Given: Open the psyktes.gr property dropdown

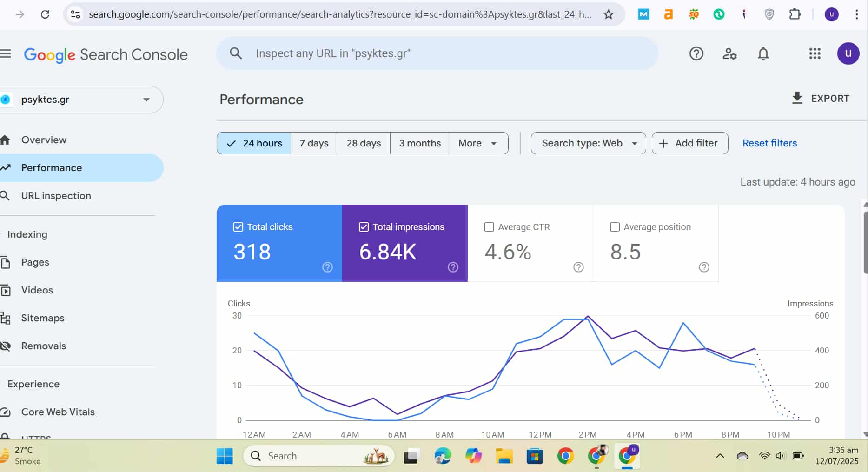Looking at the screenshot, I should 146,99.
